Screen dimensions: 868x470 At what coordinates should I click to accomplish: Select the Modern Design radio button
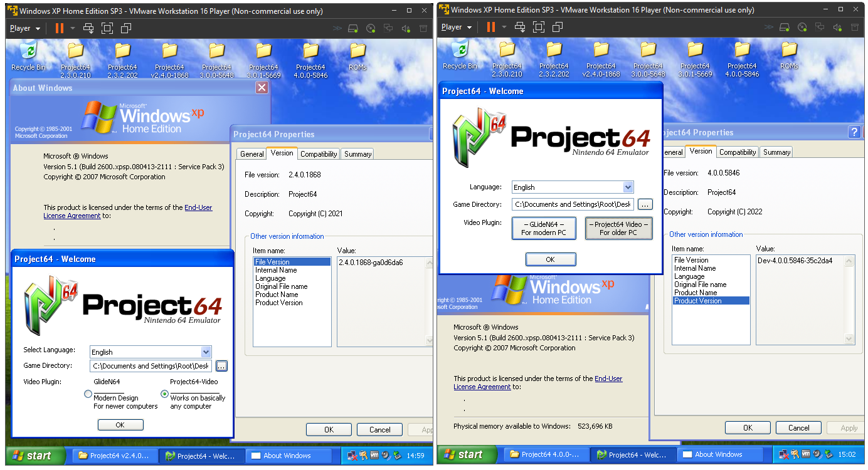pyautogui.click(x=88, y=394)
